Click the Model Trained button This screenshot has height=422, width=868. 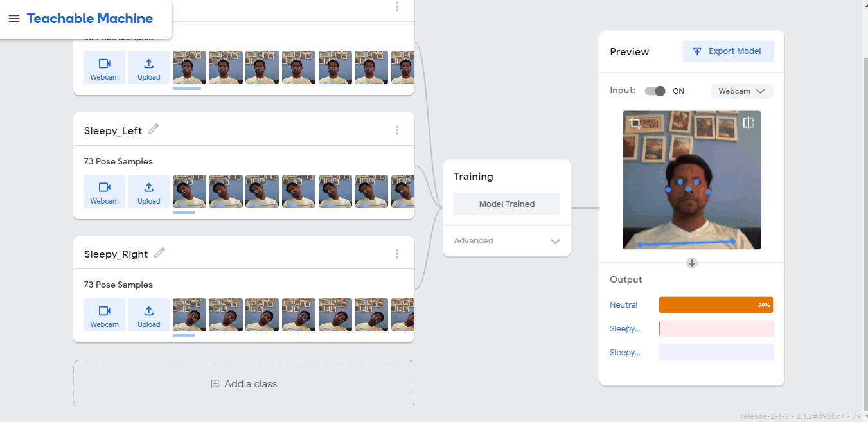click(x=507, y=204)
